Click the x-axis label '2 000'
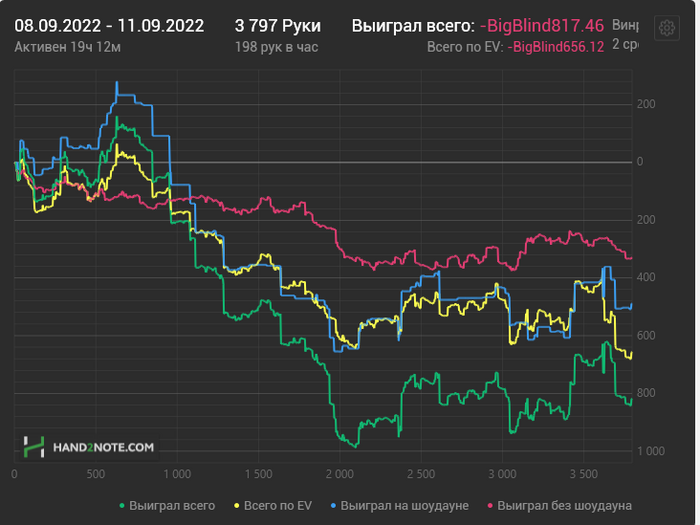Viewport: 700px width, 525px height. click(x=340, y=474)
